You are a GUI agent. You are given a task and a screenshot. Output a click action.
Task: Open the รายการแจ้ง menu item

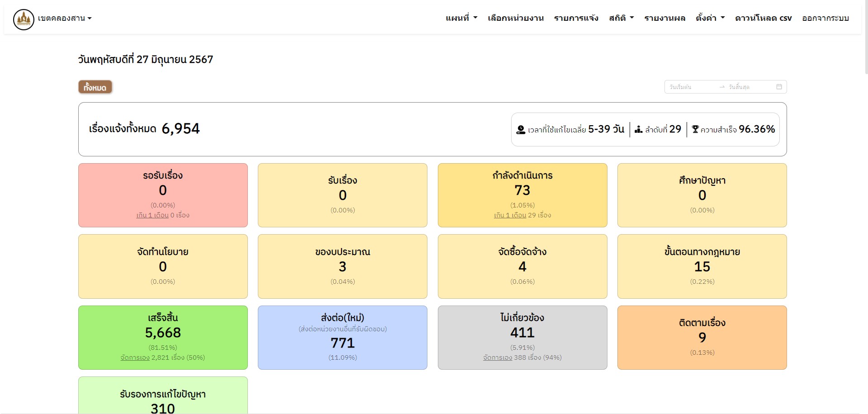tap(576, 18)
